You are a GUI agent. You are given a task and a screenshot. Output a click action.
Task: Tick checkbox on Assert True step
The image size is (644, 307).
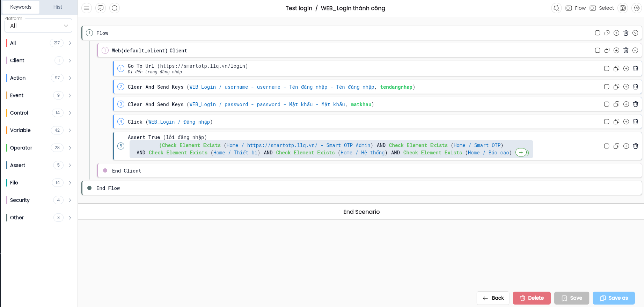[x=607, y=146]
